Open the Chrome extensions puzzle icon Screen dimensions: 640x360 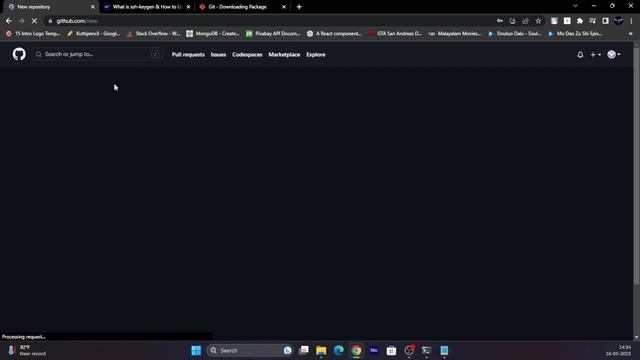pos(580,21)
